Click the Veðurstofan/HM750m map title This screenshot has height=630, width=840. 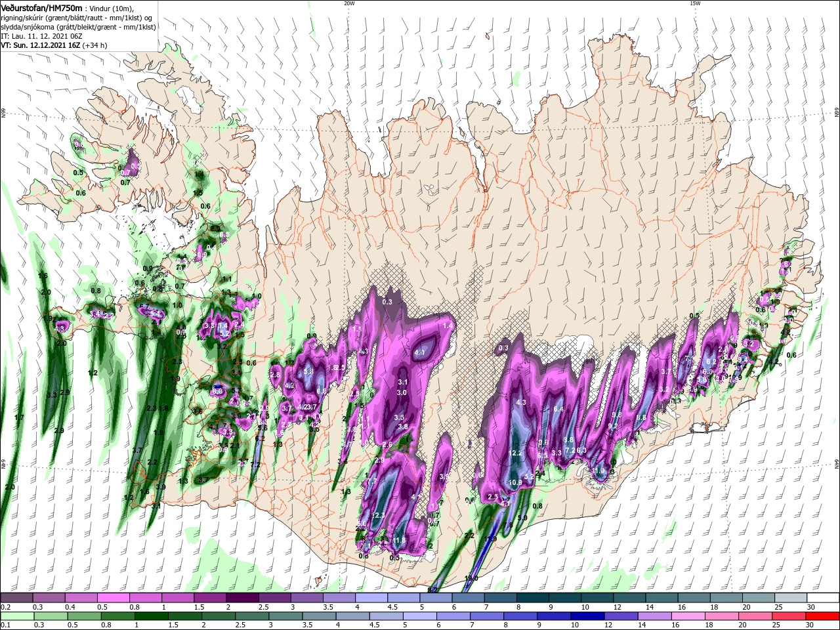[x=41, y=7]
